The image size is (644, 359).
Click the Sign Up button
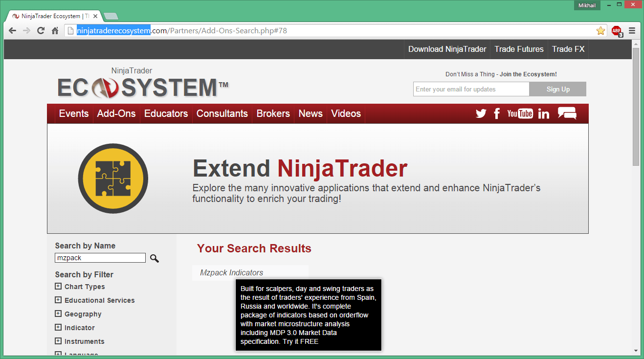click(558, 89)
